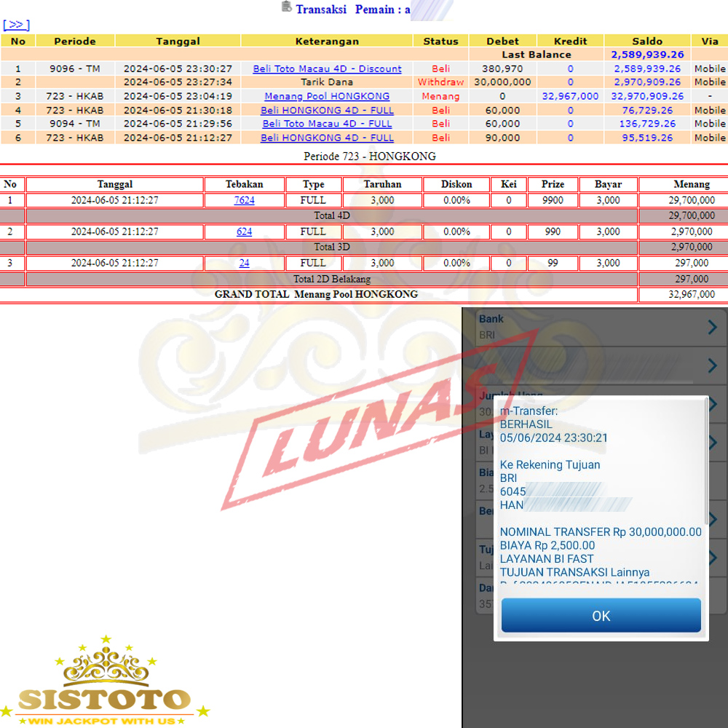This screenshot has height=728, width=728.
Task: Expand the Tujuan Transaksi row chevron
Action: 712,558
